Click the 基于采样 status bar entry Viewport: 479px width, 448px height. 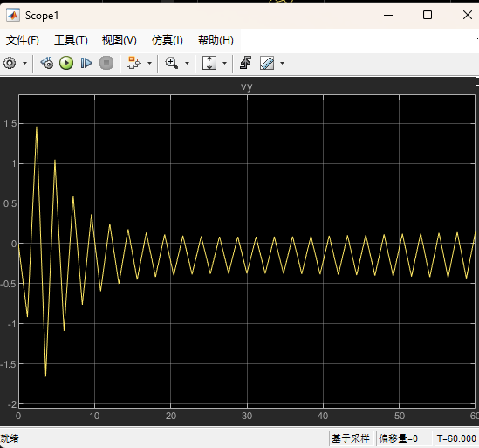[x=351, y=438]
